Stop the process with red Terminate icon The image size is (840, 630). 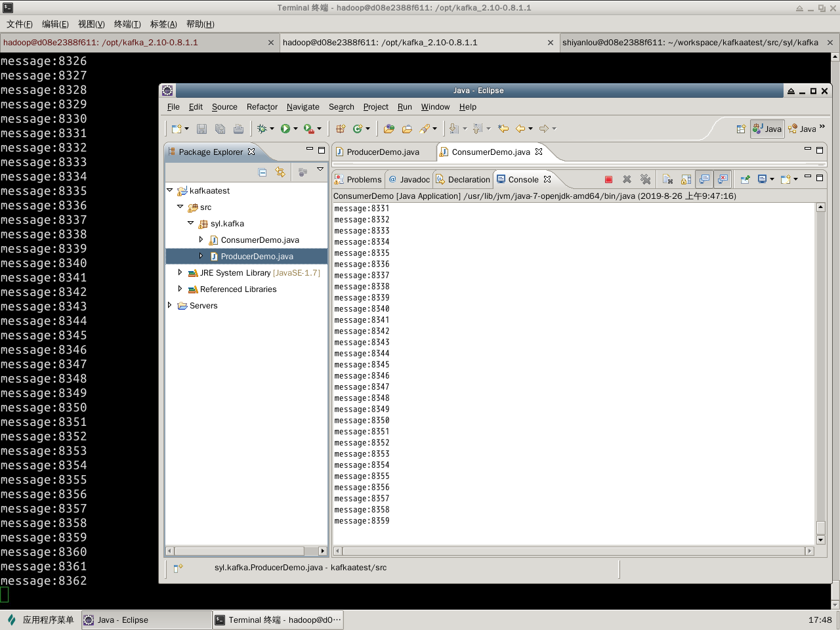point(608,179)
